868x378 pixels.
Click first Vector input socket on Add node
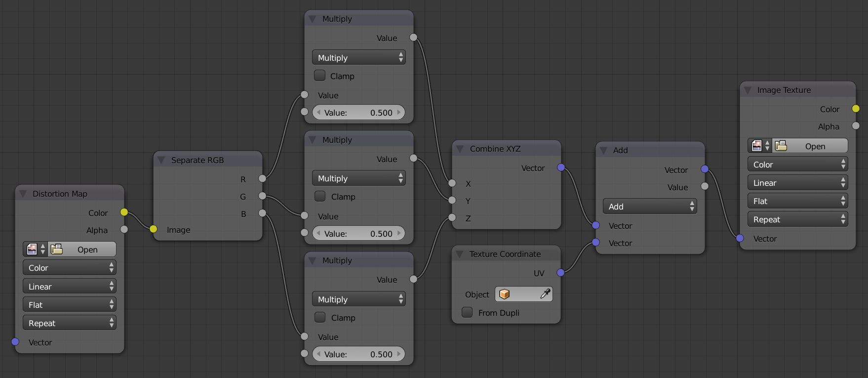[x=596, y=225]
